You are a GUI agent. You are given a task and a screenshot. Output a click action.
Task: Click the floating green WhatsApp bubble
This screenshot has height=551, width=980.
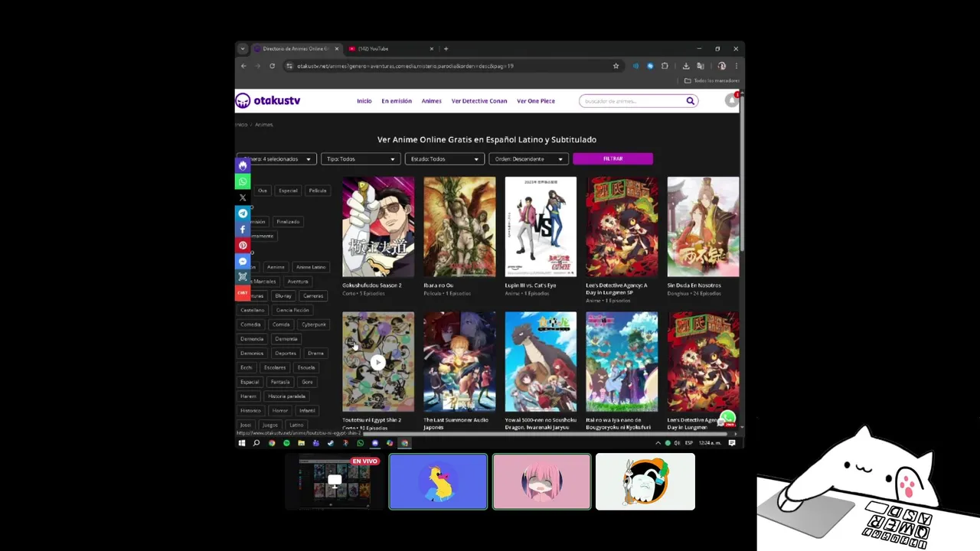727,419
